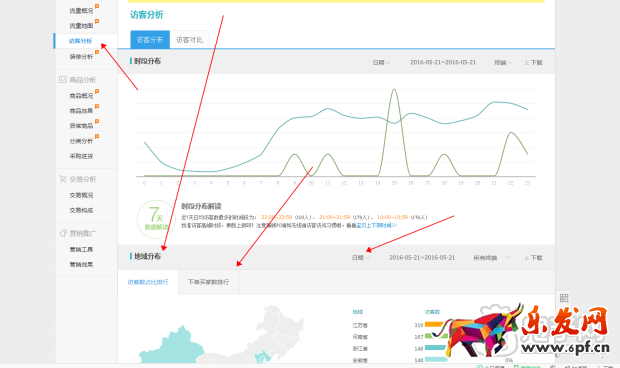Open 流量概况 in the sidebar

coord(81,11)
